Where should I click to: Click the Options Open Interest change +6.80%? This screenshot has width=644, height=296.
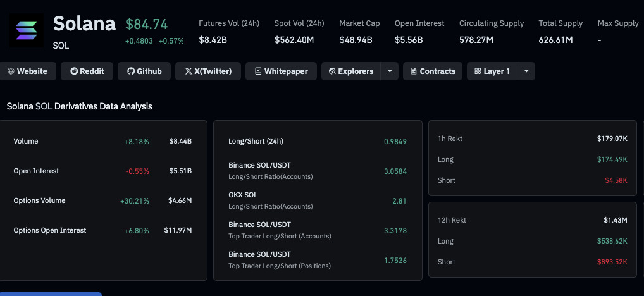tap(137, 231)
